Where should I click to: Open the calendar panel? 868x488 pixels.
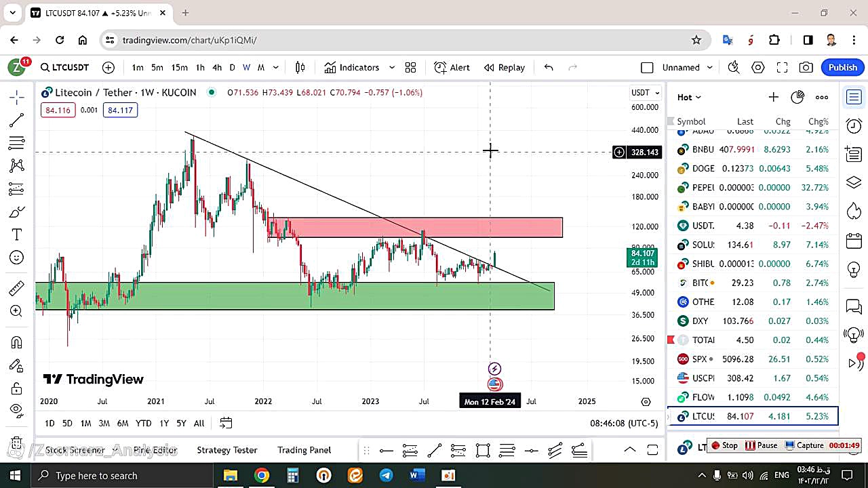pos(854,241)
